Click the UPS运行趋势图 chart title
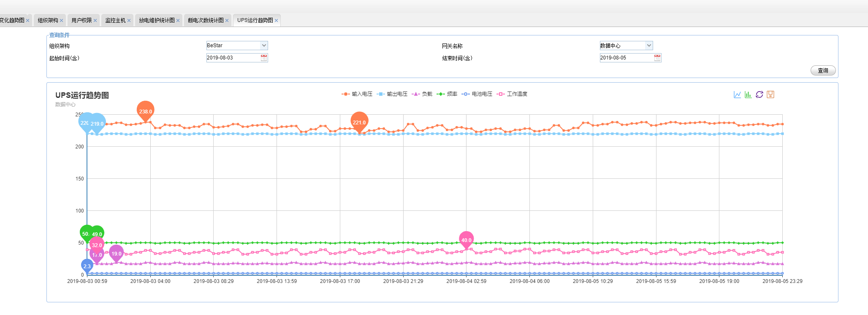 [x=82, y=95]
